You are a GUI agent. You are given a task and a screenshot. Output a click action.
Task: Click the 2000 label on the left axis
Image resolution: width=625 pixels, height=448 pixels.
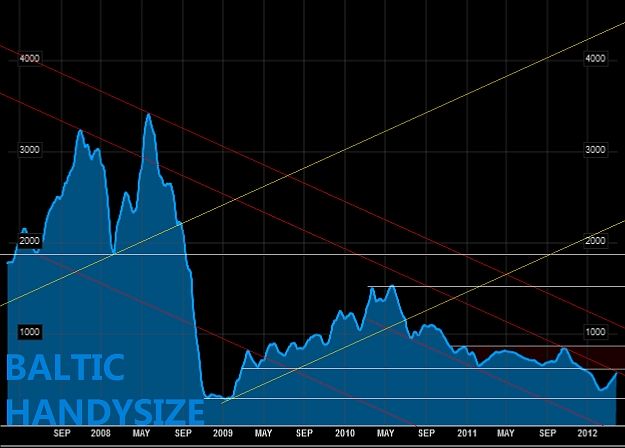pyautogui.click(x=30, y=241)
